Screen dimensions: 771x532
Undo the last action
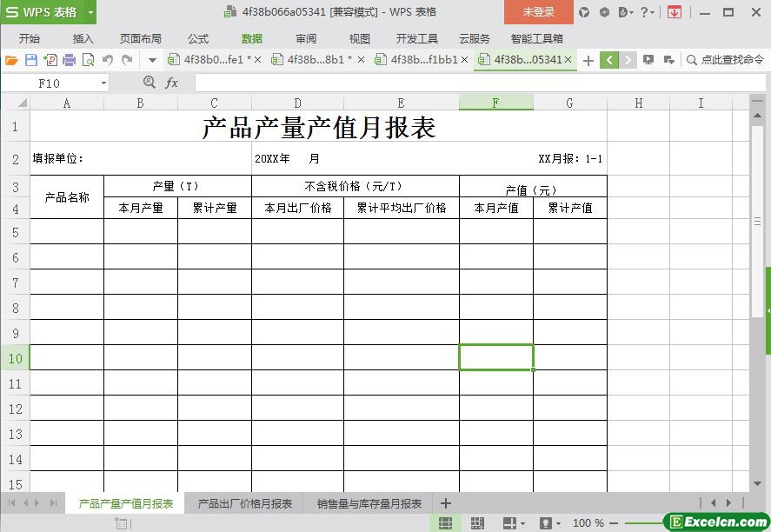click(x=108, y=60)
